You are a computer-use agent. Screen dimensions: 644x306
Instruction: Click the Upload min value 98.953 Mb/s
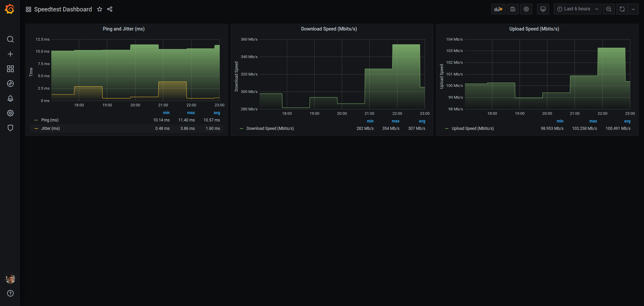pyautogui.click(x=552, y=129)
